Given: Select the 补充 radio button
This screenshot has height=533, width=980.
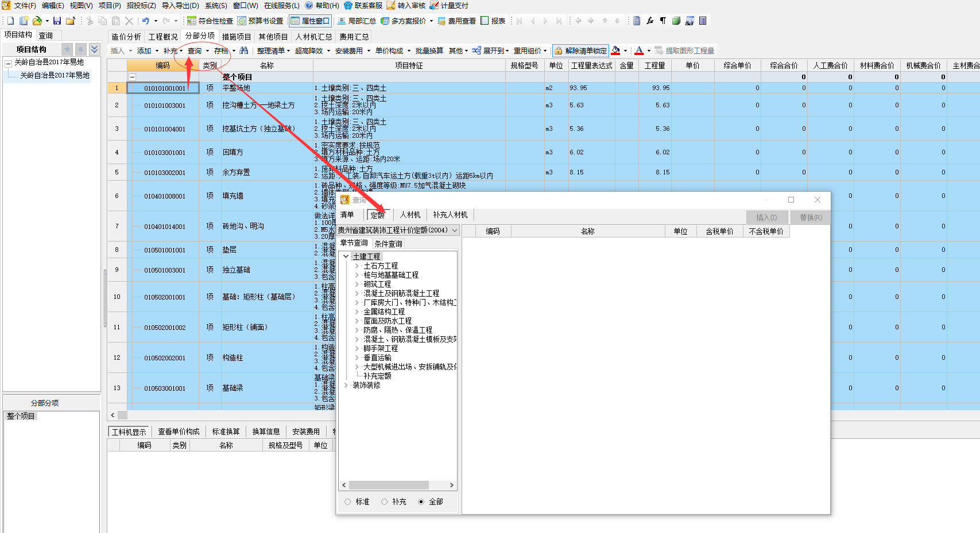Looking at the screenshot, I should pos(385,501).
